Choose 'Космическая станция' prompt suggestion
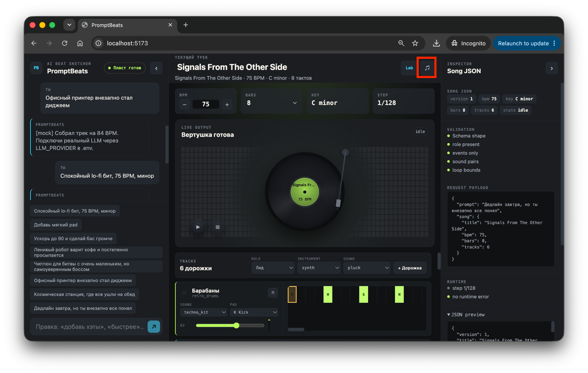 tap(84, 294)
